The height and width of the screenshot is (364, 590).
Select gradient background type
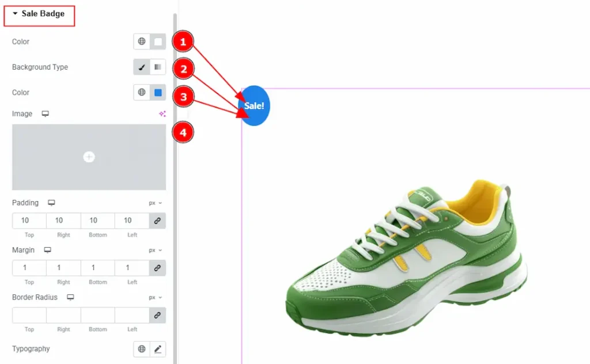point(157,67)
